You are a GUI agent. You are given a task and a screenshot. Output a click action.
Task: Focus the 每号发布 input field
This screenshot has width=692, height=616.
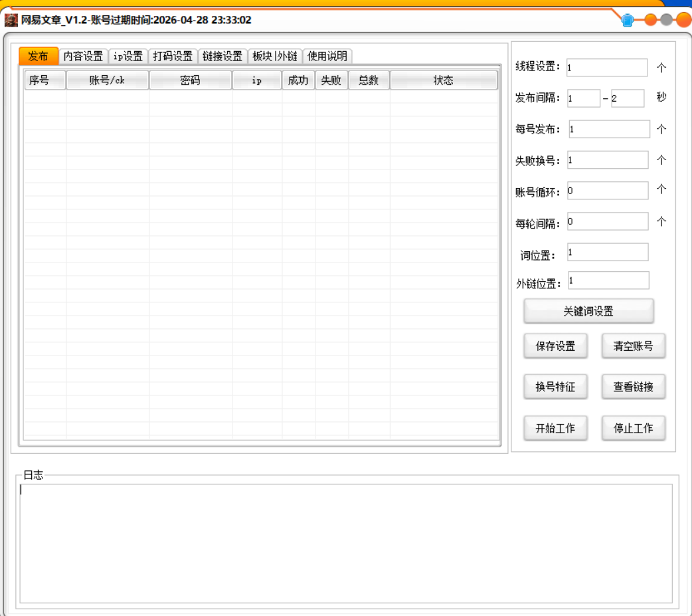click(609, 130)
